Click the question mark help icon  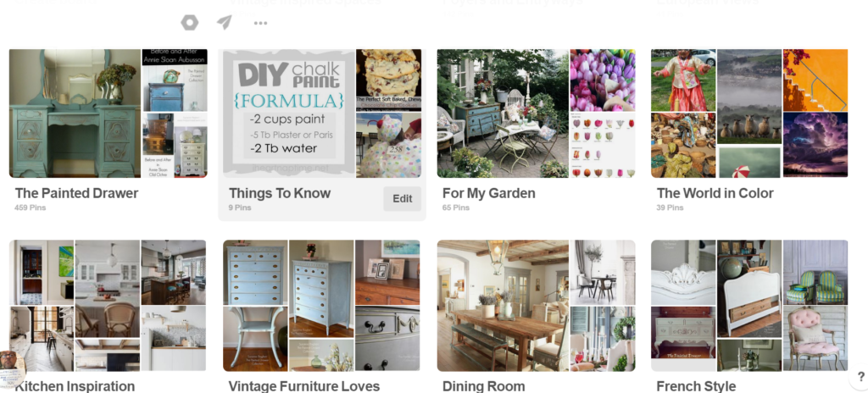861,377
